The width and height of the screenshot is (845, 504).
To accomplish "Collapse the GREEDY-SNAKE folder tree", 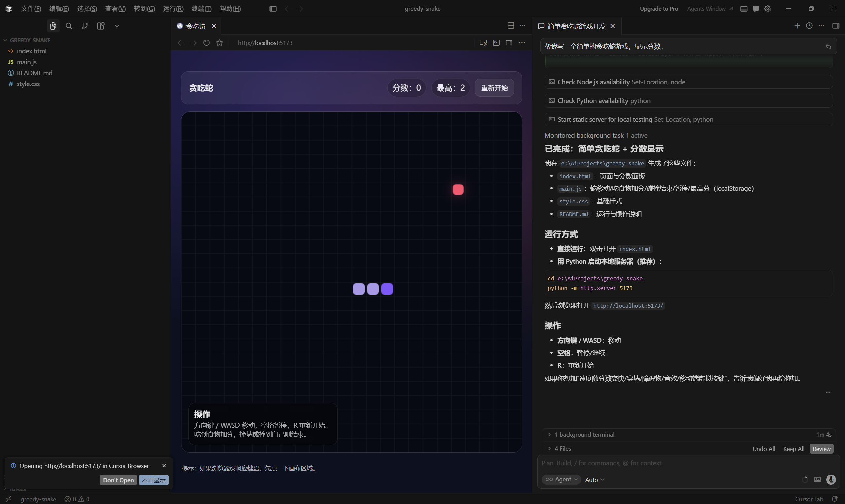I will pyautogui.click(x=27, y=40).
